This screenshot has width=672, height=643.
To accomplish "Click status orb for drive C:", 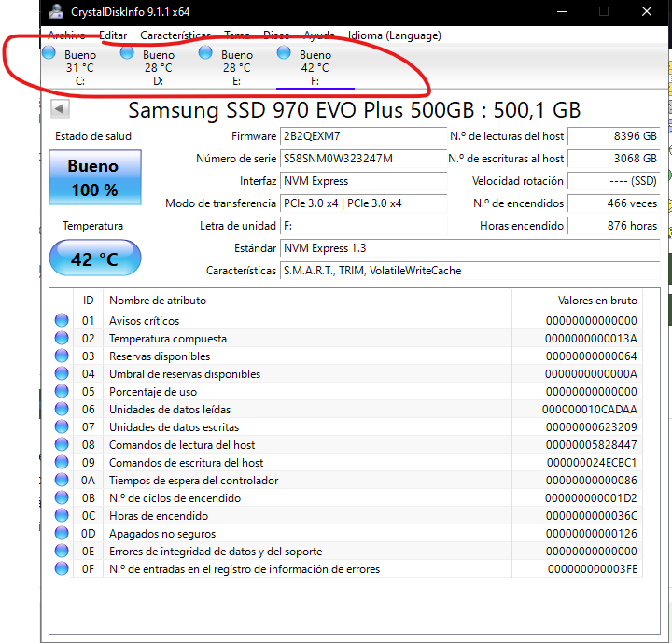I will [x=49, y=52].
